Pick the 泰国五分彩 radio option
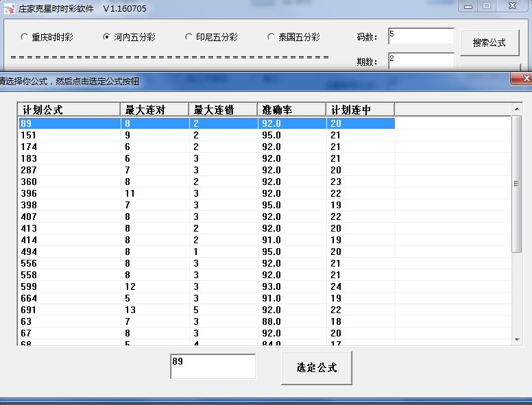This screenshot has width=532, height=405. pos(271,37)
